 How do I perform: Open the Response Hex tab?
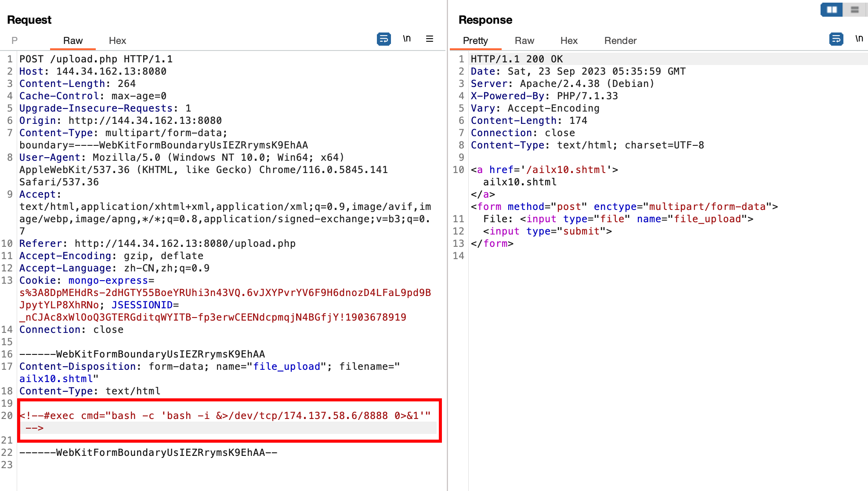[x=569, y=40]
